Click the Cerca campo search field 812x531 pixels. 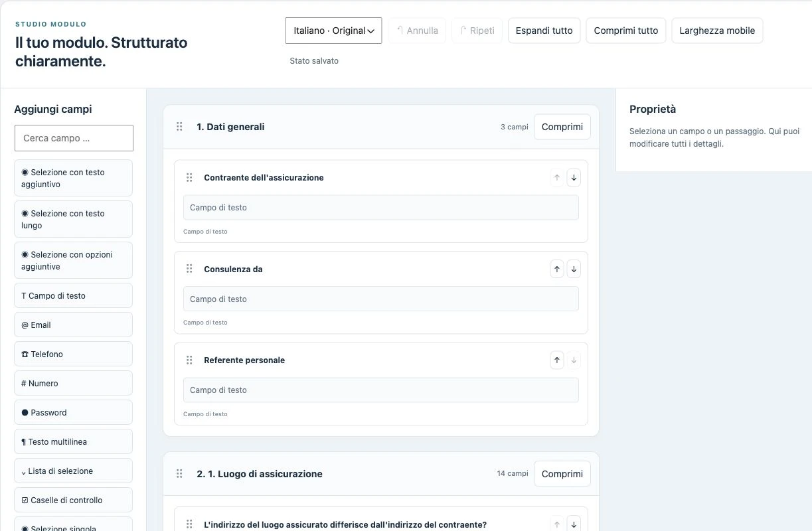[x=74, y=138]
